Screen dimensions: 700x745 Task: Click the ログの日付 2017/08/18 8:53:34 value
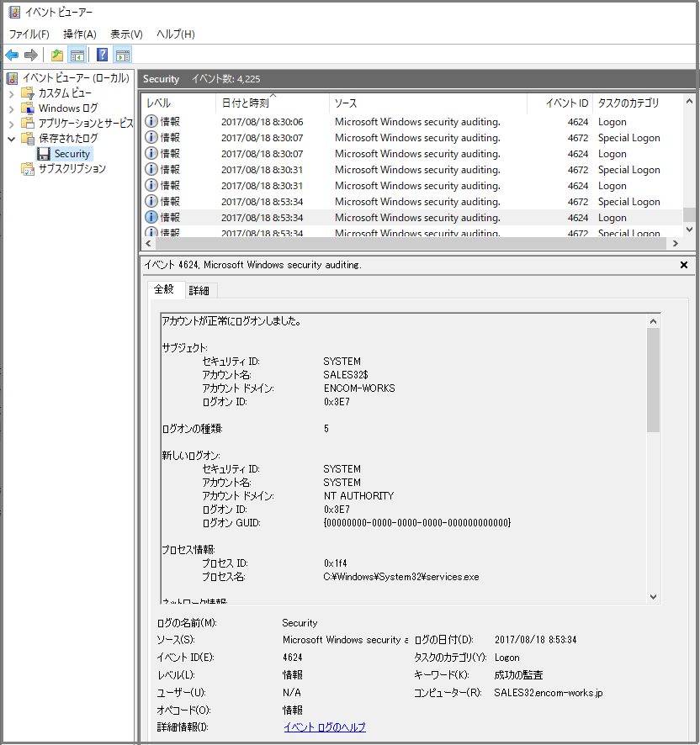pos(535,640)
